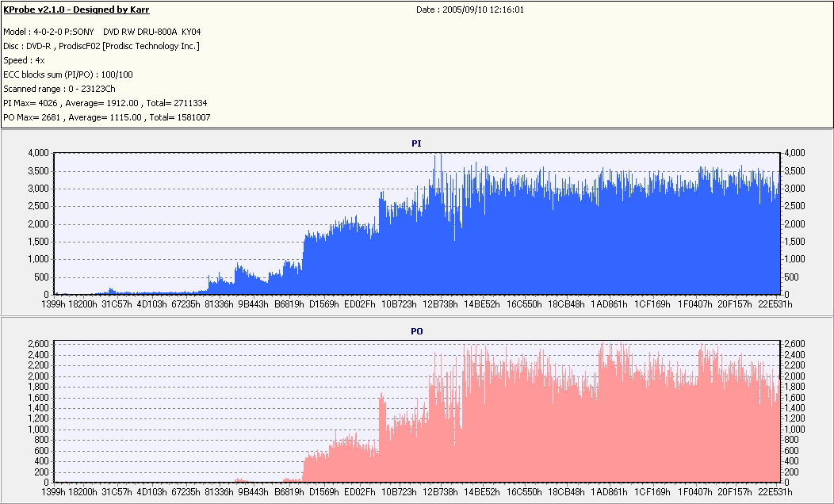Click the 81336h label under the PO chart
834x504 pixels.
click(x=219, y=492)
